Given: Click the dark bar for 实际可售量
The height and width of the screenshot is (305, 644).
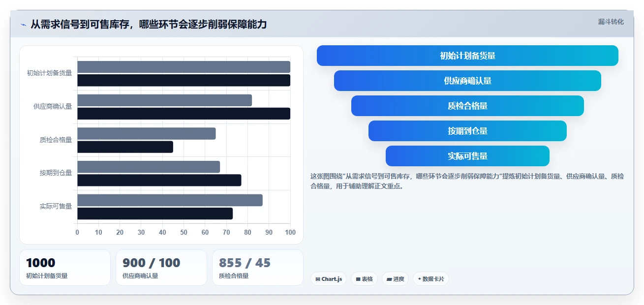Looking at the screenshot, I should (x=155, y=213).
